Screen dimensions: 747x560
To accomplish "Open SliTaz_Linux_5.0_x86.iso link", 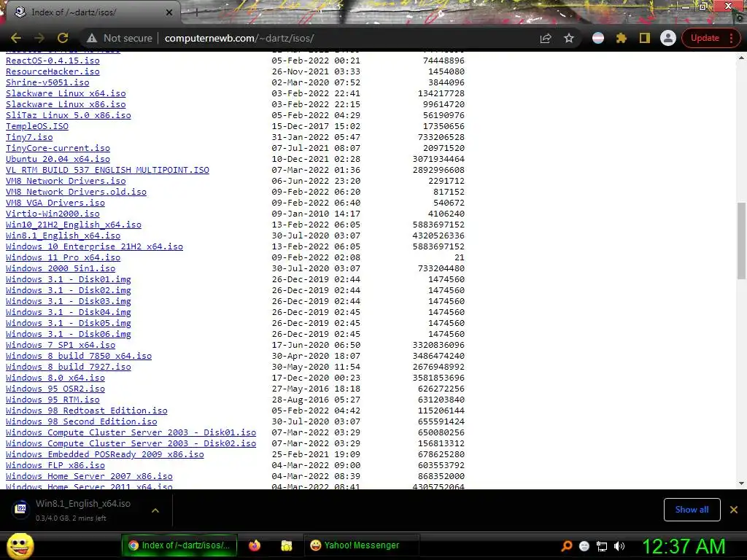I will 69,115.
